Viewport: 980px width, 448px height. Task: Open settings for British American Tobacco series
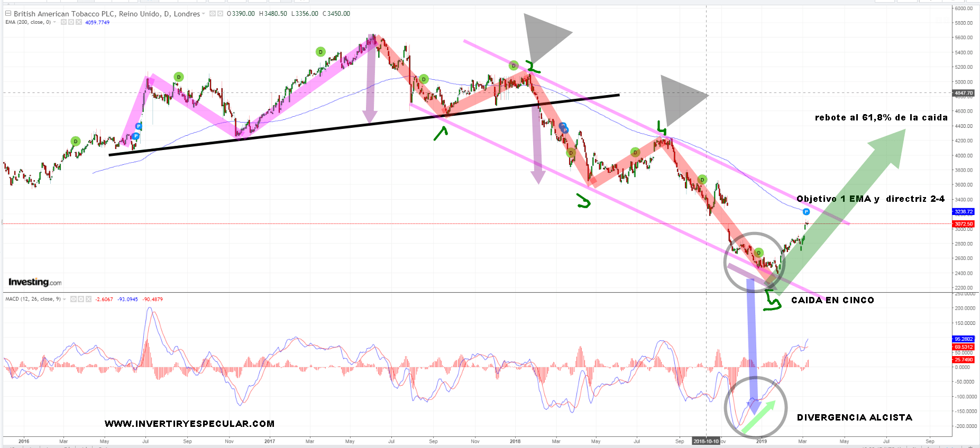(220, 14)
